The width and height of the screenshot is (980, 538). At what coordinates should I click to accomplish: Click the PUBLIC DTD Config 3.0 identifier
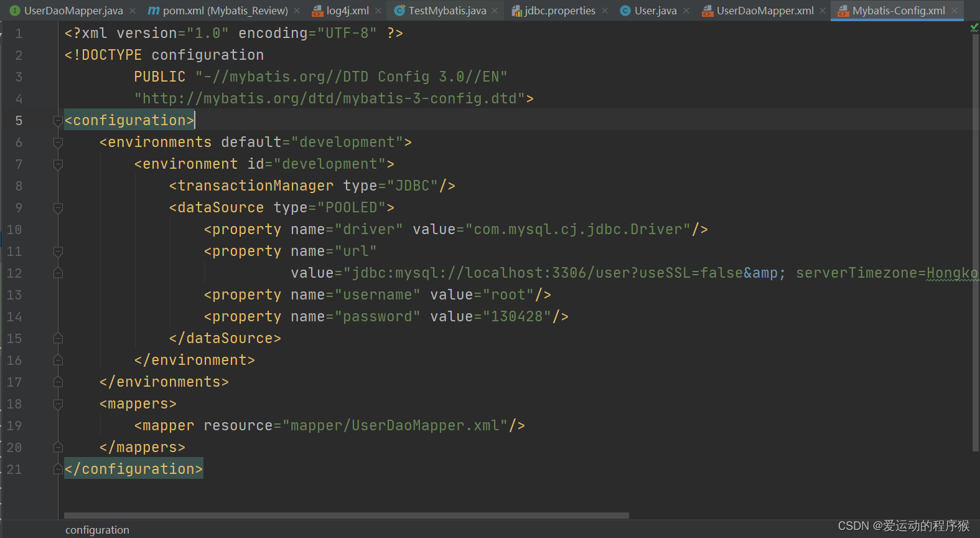(352, 77)
